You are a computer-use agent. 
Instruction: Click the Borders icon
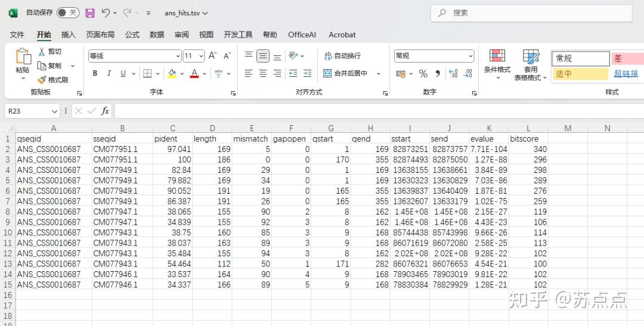click(147, 73)
